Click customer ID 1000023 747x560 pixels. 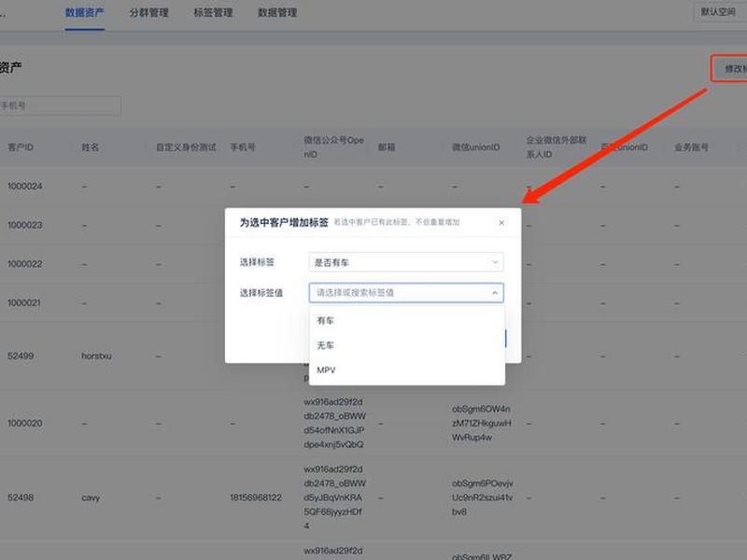(25, 225)
